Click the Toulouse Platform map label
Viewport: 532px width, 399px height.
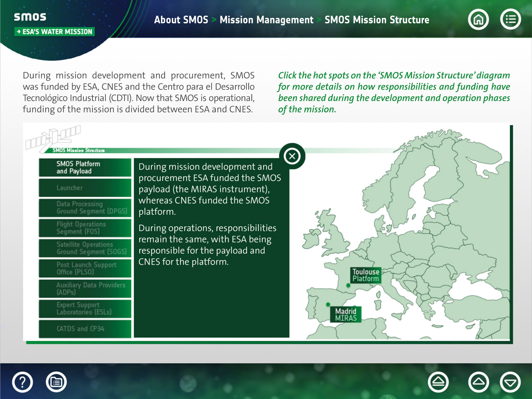pos(365,275)
